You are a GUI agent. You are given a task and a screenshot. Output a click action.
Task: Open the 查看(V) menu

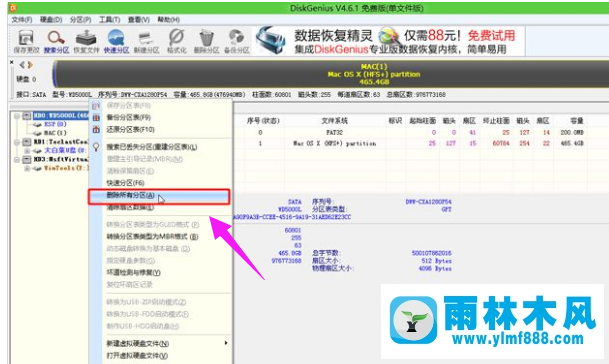139,19
